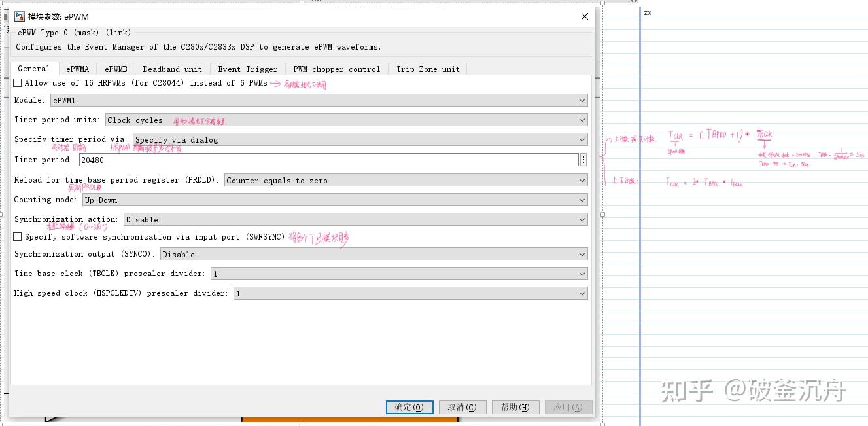Switch to the Trip Zone unit tab
The width and height of the screenshot is (868, 426).
tap(428, 69)
